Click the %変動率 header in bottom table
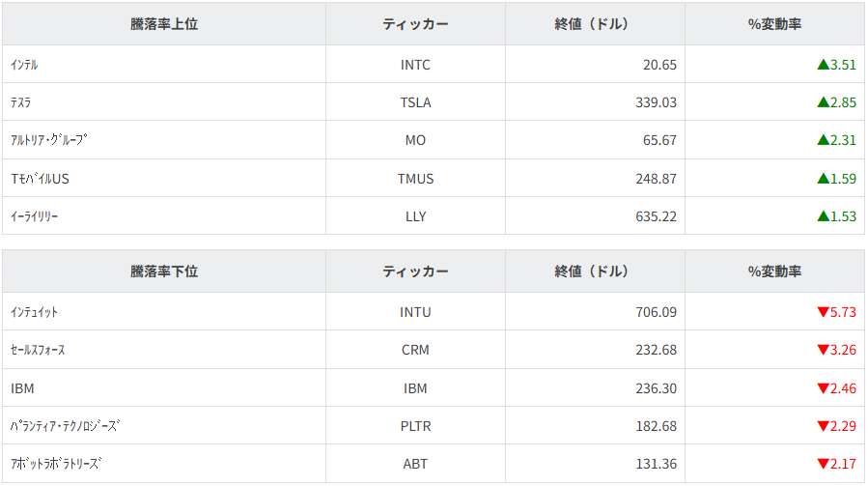The width and height of the screenshot is (868, 486). (774, 272)
